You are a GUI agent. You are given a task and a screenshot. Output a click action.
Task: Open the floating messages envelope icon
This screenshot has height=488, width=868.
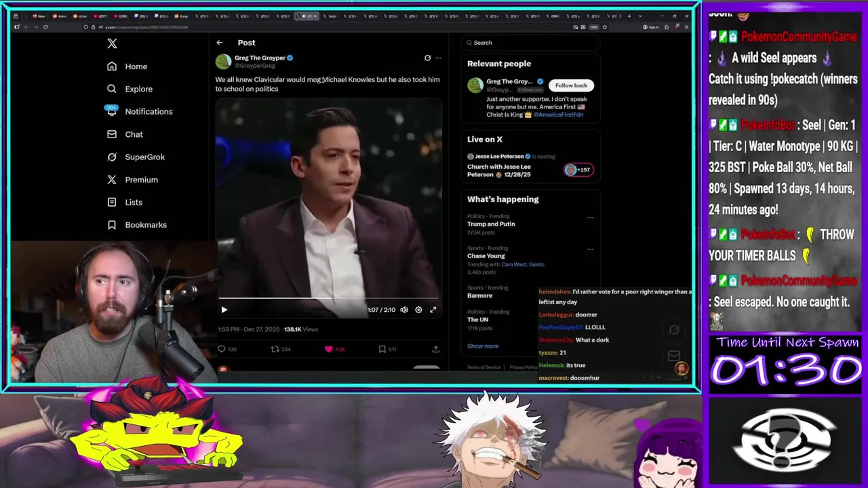pyautogui.click(x=673, y=355)
